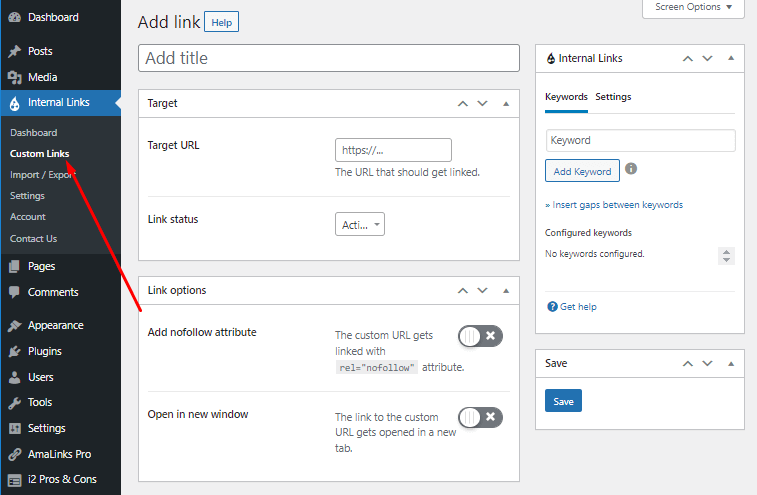
Task: Collapse the Target panel
Action: point(506,104)
